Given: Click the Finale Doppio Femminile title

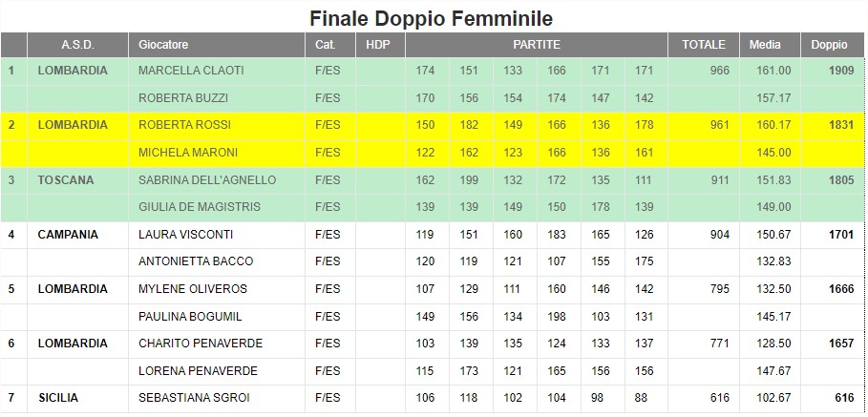Looking at the screenshot, I should tap(431, 18).
